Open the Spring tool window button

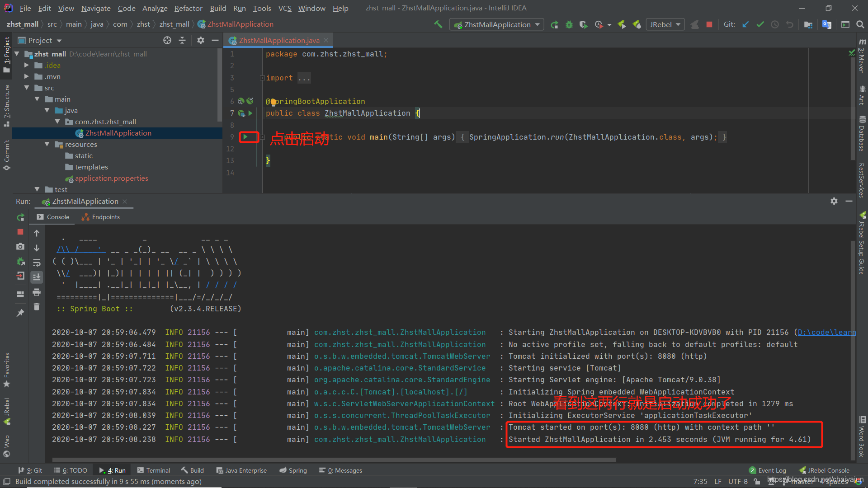[293, 470]
